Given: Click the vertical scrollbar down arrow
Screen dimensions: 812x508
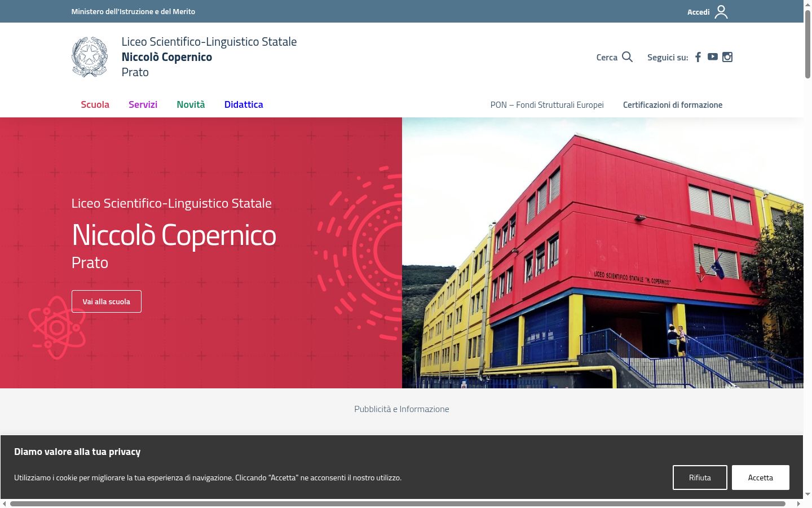Looking at the screenshot, I should coord(807,494).
